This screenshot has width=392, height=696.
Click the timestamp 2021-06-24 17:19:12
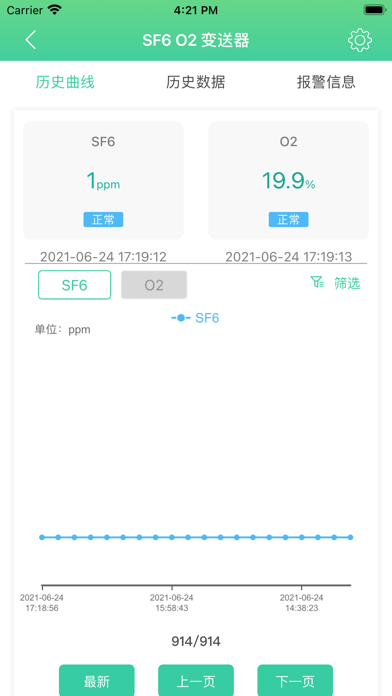pyautogui.click(x=103, y=257)
